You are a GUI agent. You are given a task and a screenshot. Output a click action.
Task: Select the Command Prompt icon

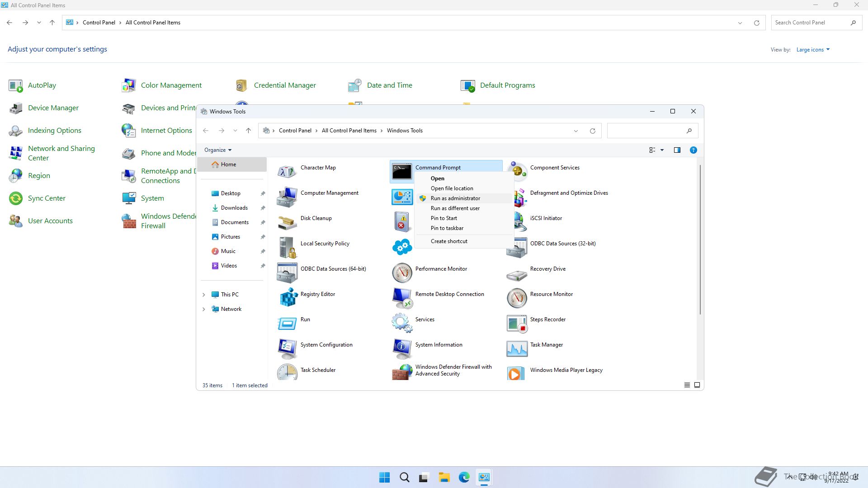pos(402,172)
